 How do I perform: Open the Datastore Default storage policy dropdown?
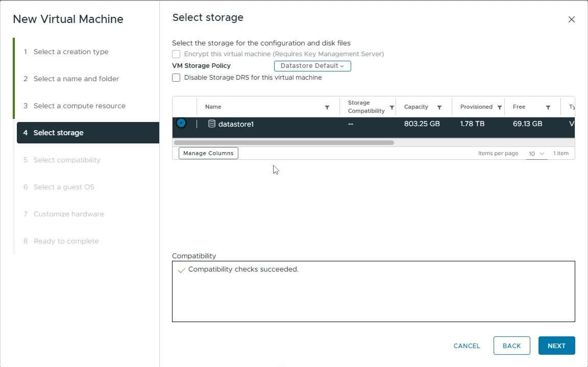pos(312,66)
